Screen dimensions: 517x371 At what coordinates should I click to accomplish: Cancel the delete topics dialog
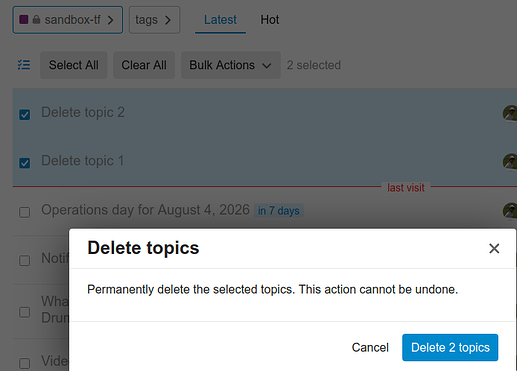click(x=370, y=347)
